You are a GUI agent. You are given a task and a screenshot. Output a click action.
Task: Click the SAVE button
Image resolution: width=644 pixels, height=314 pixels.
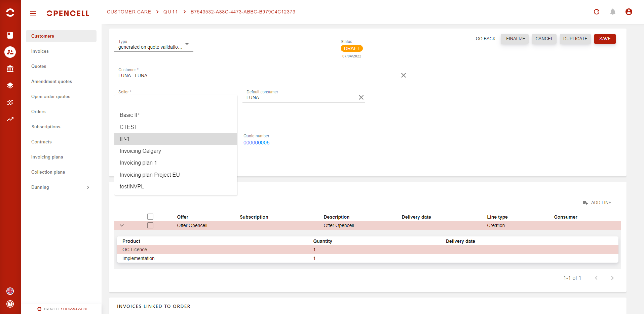(605, 39)
